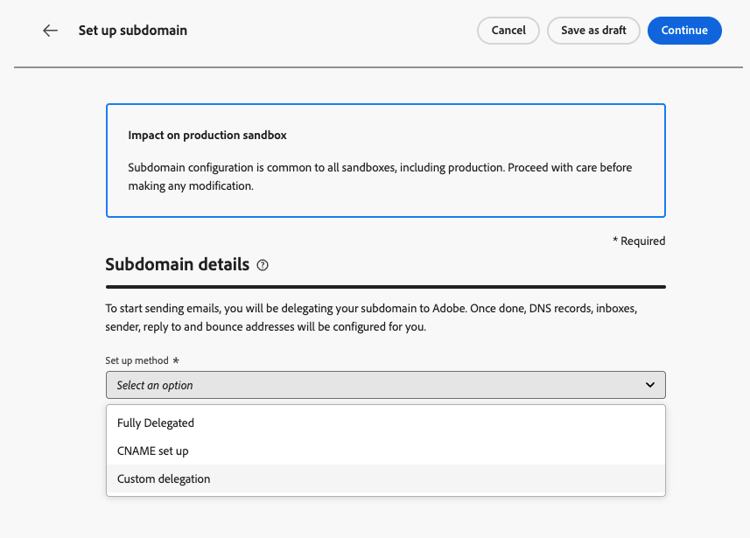This screenshot has height=538, width=750.
Task: Hit the blue Continue button
Action: pos(684,31)
